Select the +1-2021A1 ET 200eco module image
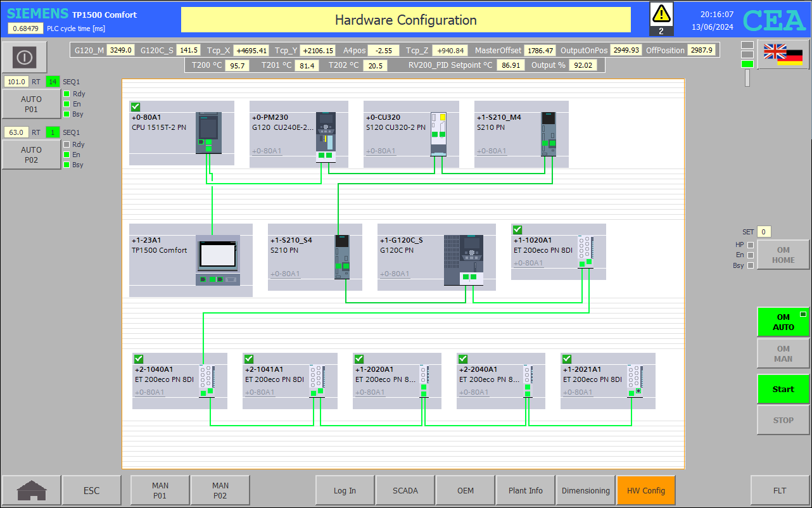The image size is (812, 508). 635,381
